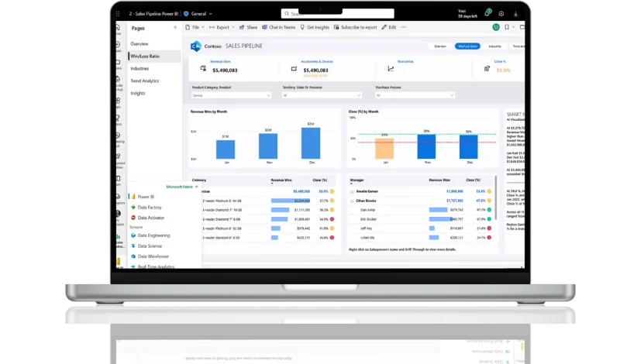The height and width of the screenshot is (364, 620).
Task: Click Chat in Teams button label
Action: [282, 27]
